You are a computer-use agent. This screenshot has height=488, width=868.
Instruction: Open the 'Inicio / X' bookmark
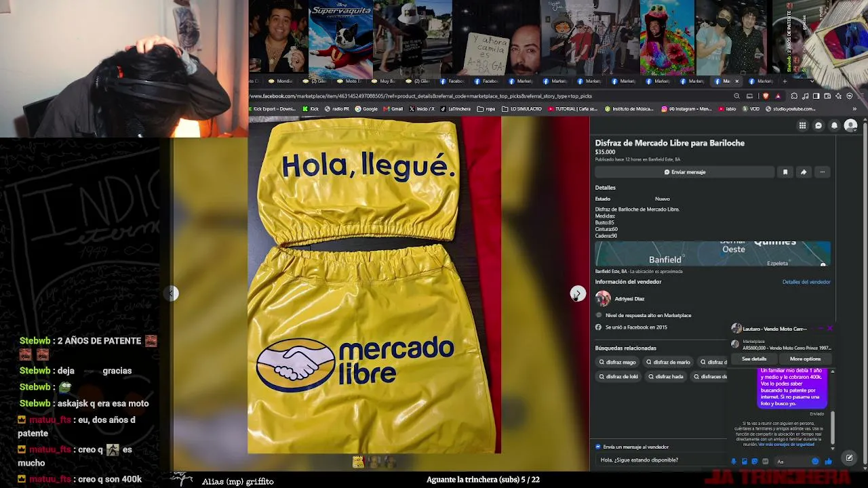coord(421,108)
